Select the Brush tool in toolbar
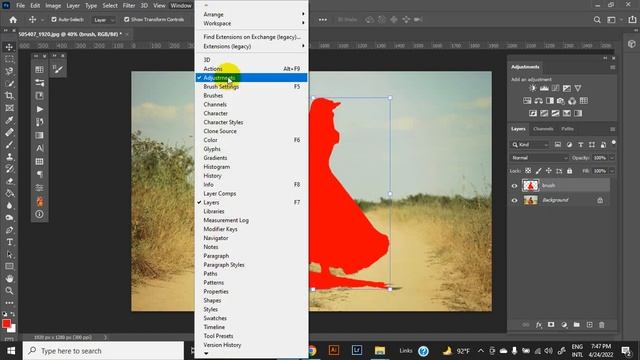 9,144
